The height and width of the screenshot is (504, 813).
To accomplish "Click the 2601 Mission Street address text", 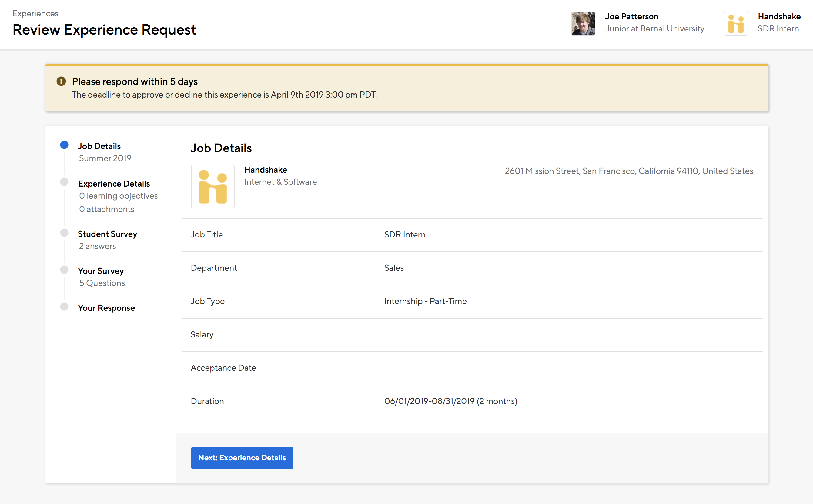I will 628,171.
